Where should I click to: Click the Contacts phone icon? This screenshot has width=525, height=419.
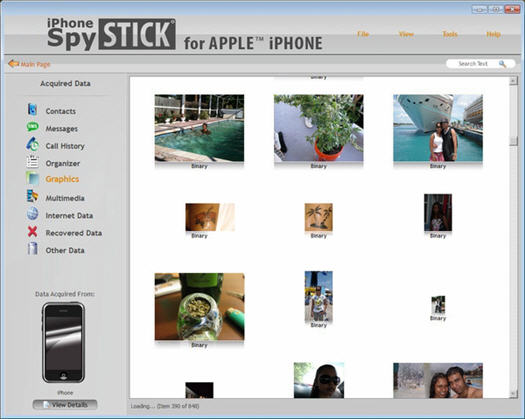(32, 110)
